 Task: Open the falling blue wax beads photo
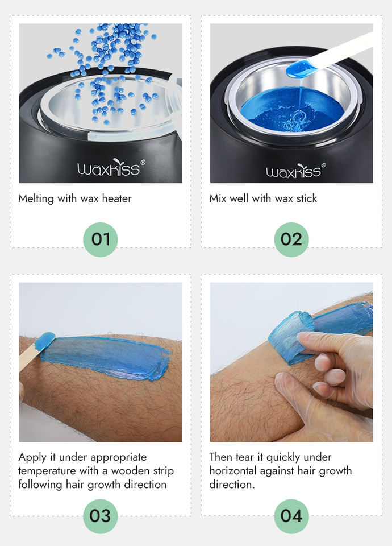101,103
